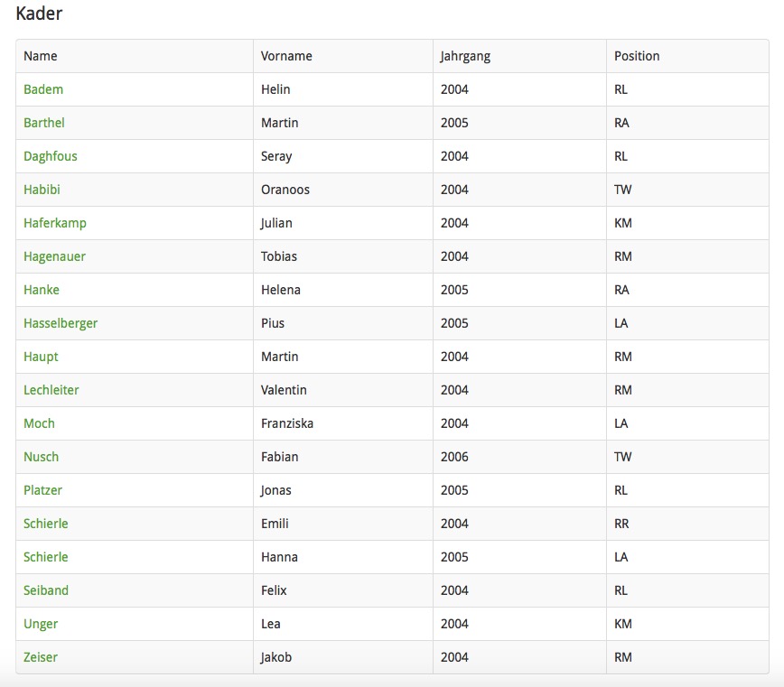The image size is (784, 687).
Task: Open the Seiband link
Action: tap(46, 590)
